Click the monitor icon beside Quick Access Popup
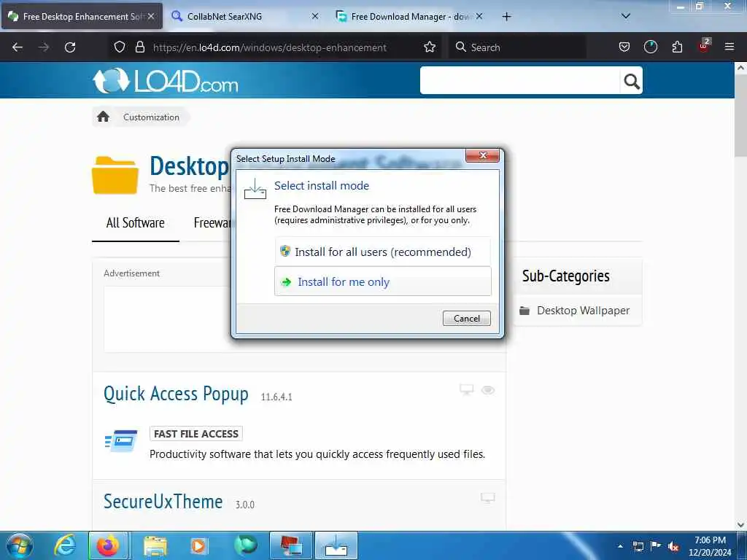This screenshot has width=747, height=560. point(466,389)
